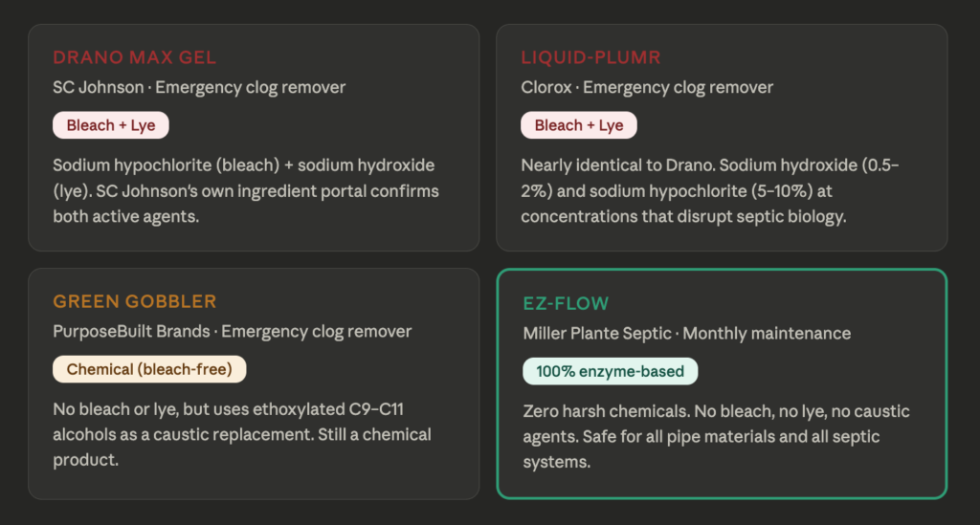Click Emergency clog remover in the Green Gobbler card
The image size is (980, 525).
click(x=316, y=332)
